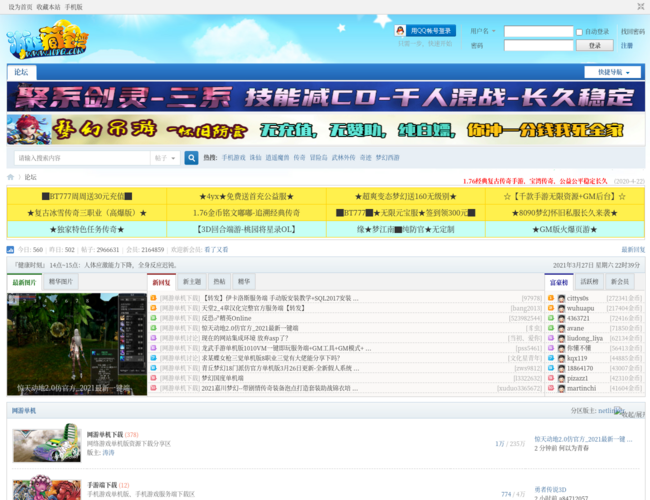Screen dimensions: 650x500
Task: Click avatar icon next to cittys0s
Action: [561, 299]
